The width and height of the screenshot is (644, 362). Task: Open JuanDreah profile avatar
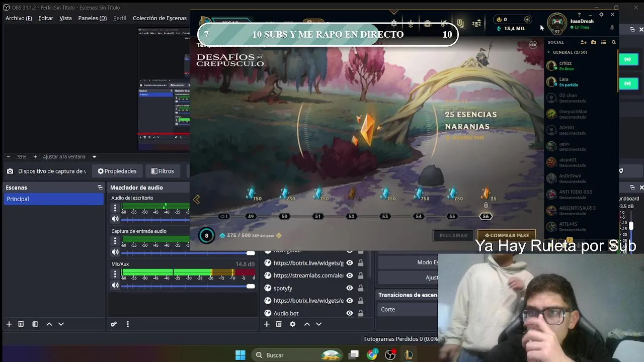point(557,23)
